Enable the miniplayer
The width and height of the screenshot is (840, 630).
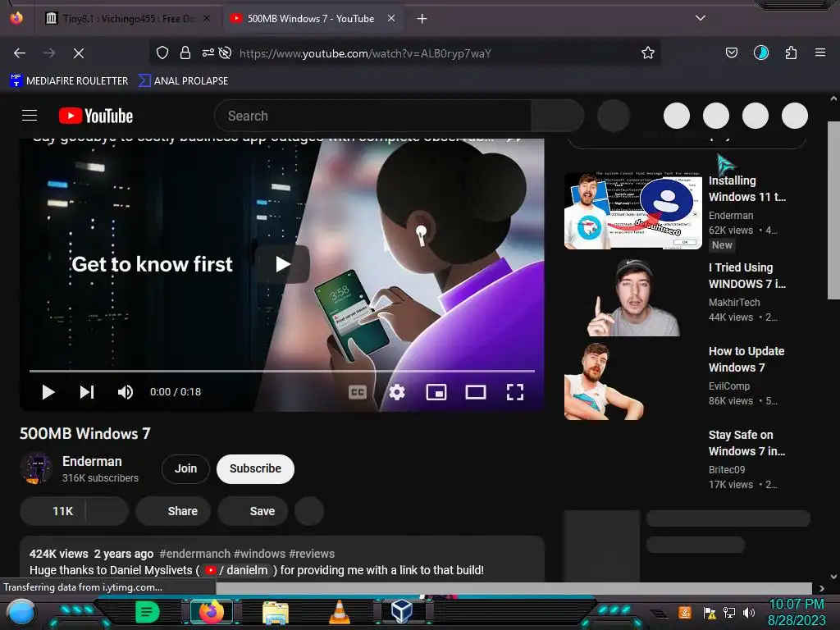pyautogui.click(x=436, y=392)
